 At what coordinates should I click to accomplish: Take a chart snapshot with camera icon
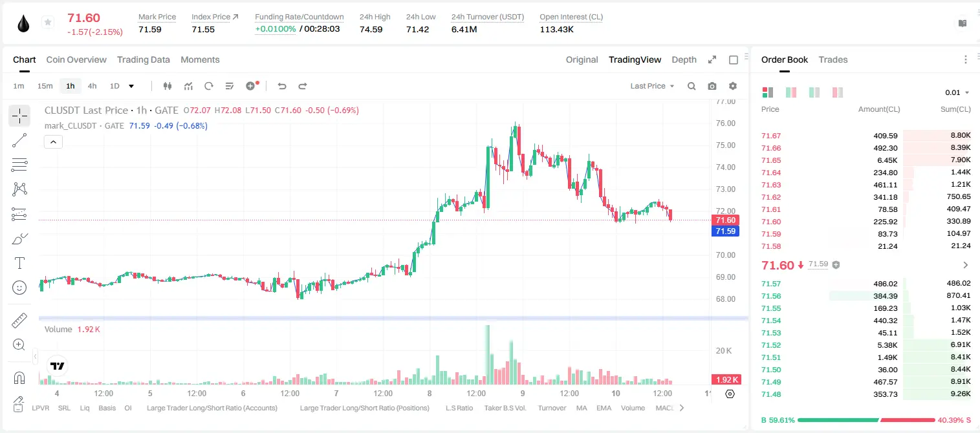coord(712,86)
